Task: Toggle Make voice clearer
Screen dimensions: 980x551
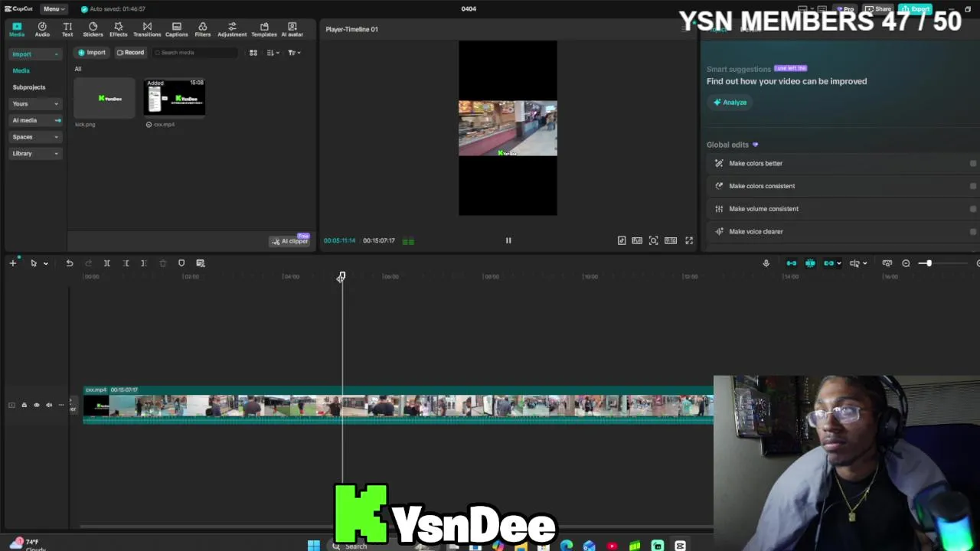Action: [973, 231]
